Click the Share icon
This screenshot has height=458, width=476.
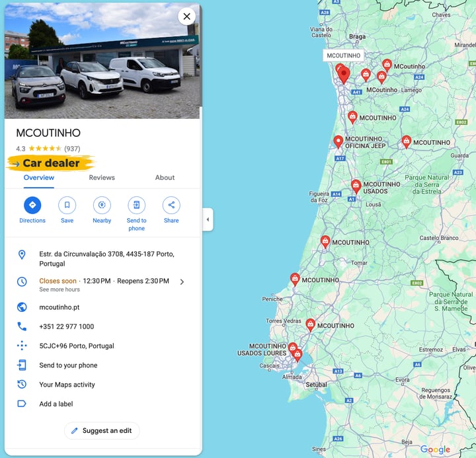point(171,205)
